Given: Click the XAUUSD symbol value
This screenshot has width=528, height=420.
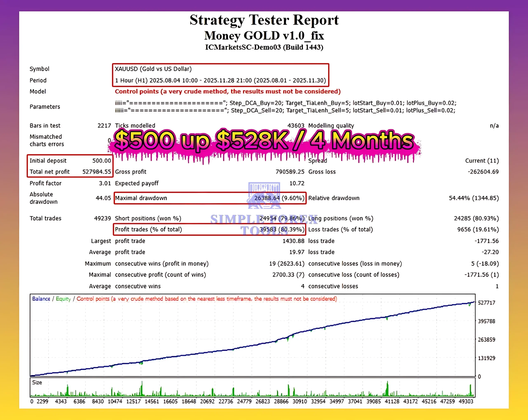Looking at the screenshot, I should [x=153, y=69].
